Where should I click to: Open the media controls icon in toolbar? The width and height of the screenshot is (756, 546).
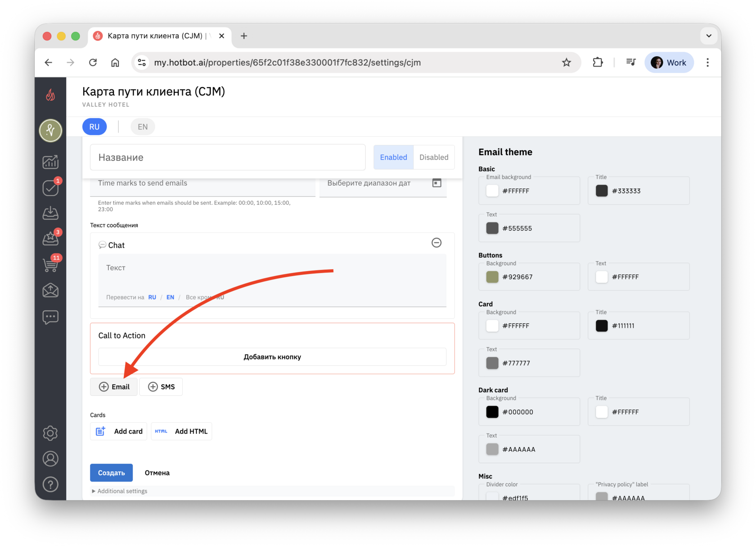631,63
